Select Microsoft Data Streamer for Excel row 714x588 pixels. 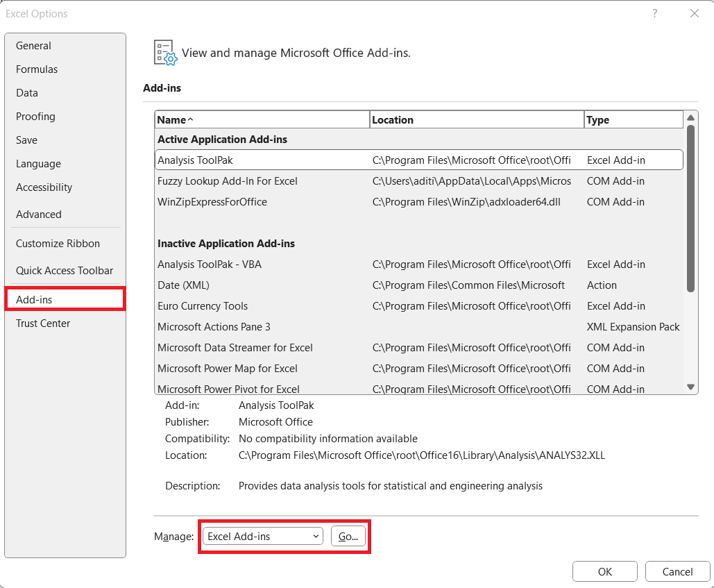419,348
